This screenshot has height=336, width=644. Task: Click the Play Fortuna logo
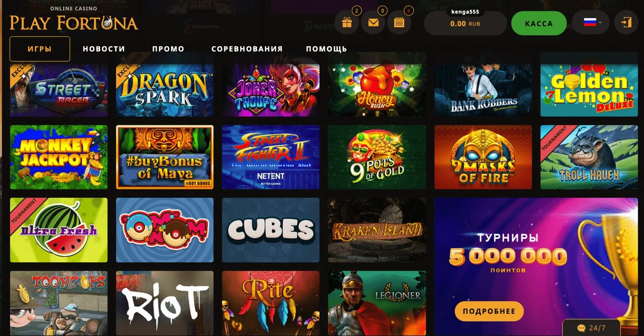[x=74, y=20]
